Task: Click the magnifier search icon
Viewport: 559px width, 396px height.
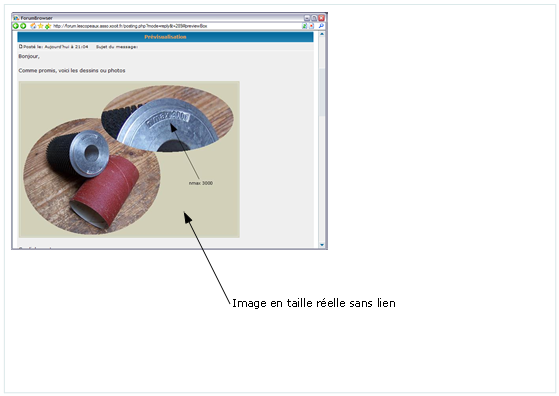Action: pos(321,26)
